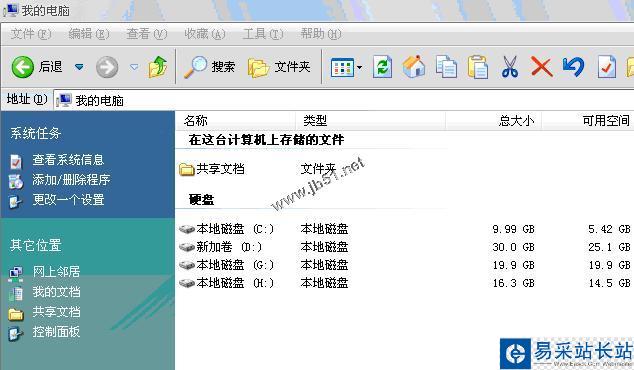
Task: Select the 共享文档 folder in the file list
Action: pyautogui.click(x=212, y=169)
